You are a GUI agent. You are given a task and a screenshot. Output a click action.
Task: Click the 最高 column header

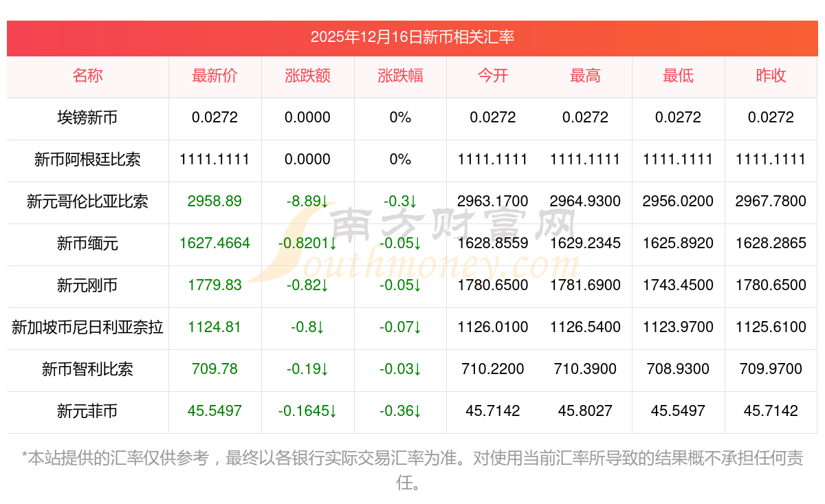tap(585, 76)
